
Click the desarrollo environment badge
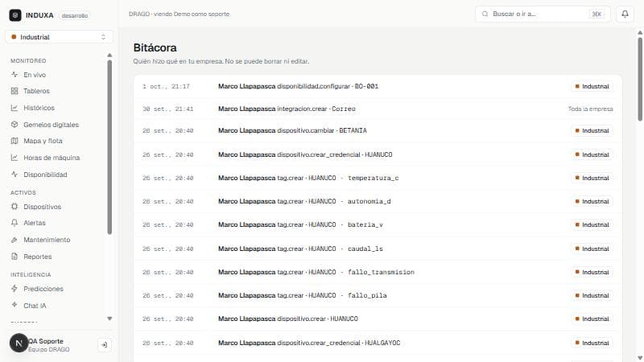(75, 15)
